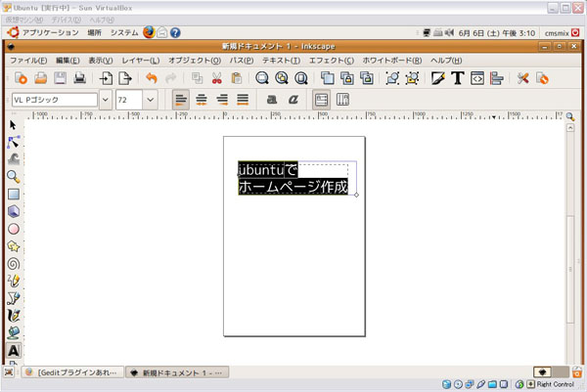Select the Text tool in the toolbox
This screenshot has height=392, width=587.
(x=14, y=351)
